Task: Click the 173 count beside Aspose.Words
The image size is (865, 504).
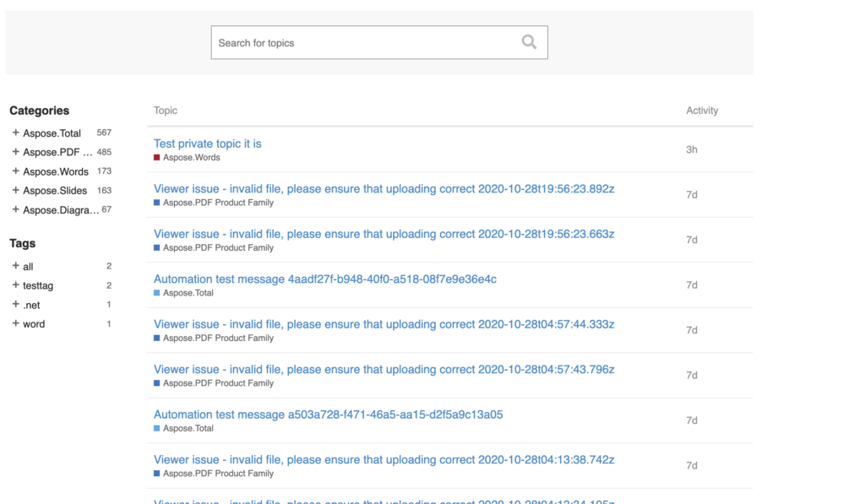Action: [x=104, y=171]
